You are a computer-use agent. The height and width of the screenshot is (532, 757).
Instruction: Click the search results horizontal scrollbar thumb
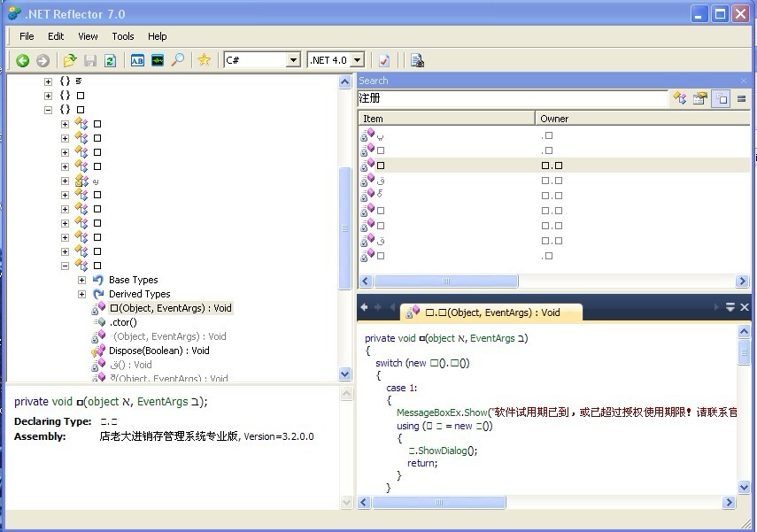(x=446, y=281)
